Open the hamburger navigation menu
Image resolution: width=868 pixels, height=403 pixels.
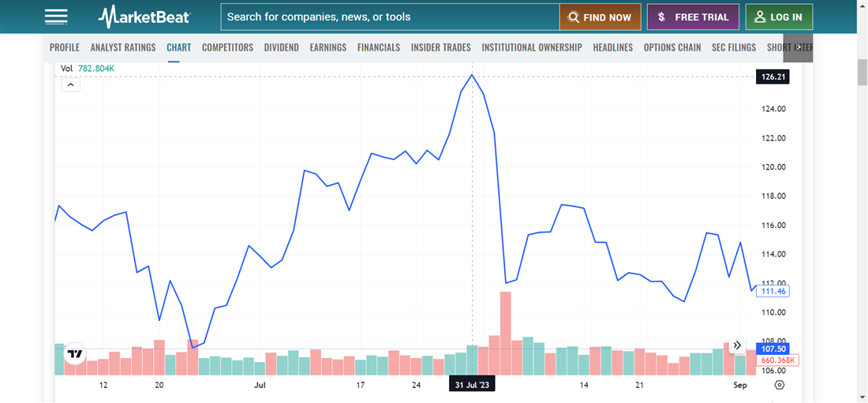(56, 17)
